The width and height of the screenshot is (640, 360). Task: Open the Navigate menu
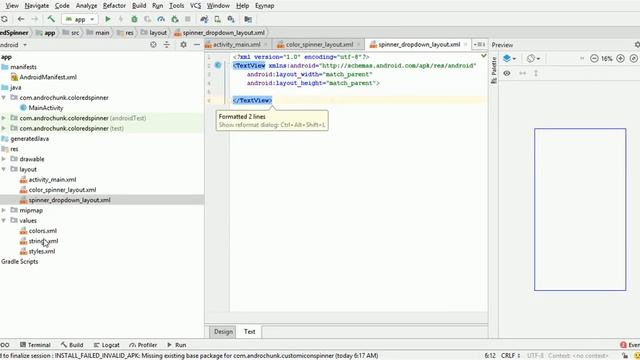coord(37,6)
